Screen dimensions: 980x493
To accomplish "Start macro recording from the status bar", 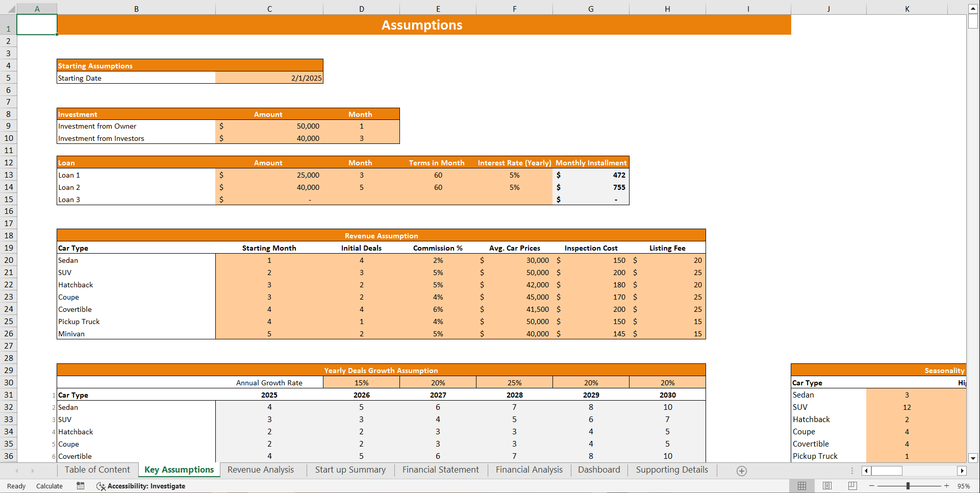I will pos(80,486).
